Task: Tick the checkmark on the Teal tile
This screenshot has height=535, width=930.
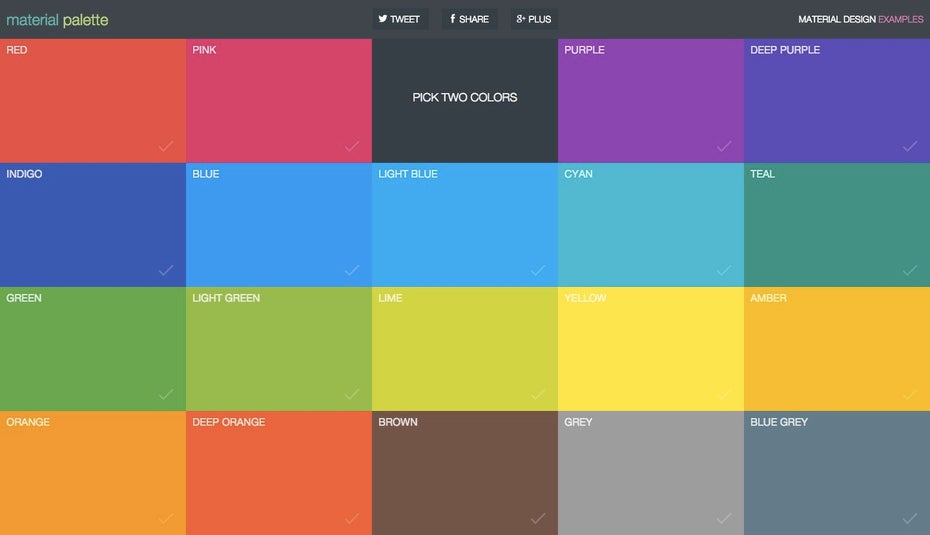Action: point(910,270)
